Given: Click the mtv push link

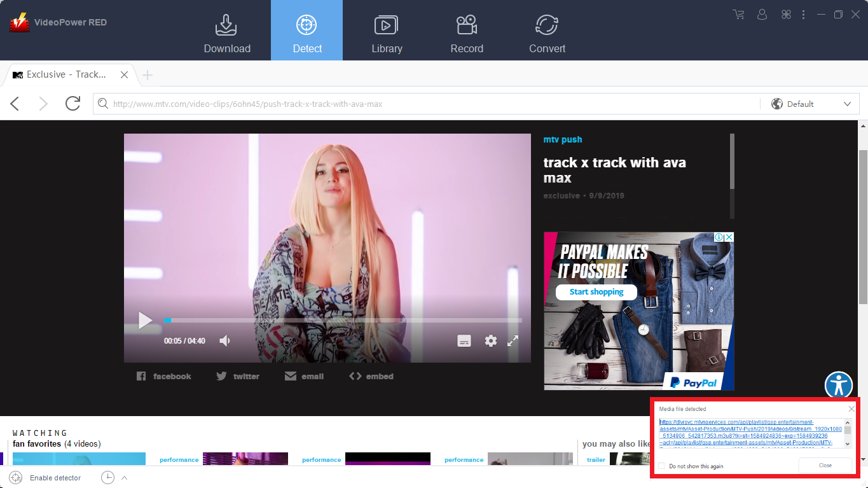Looking at the screenshot, I should click(x=562, y=139).
